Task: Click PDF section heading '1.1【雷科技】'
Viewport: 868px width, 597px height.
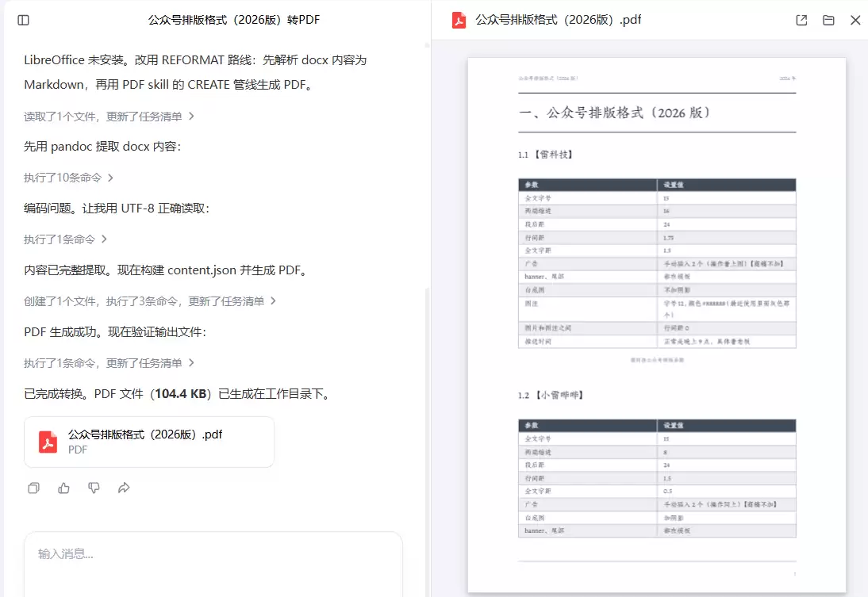Action: 545,155
